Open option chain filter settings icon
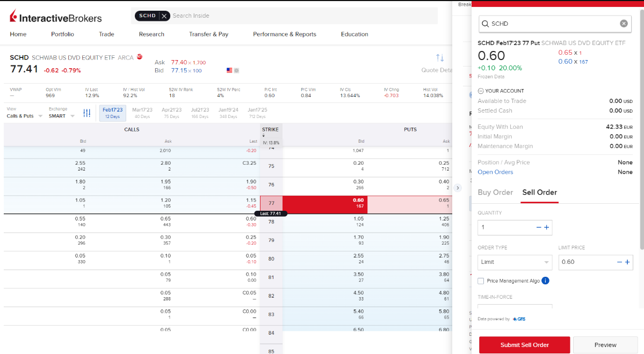The width and height of the screenshot is (644, 354). (87, 113)
